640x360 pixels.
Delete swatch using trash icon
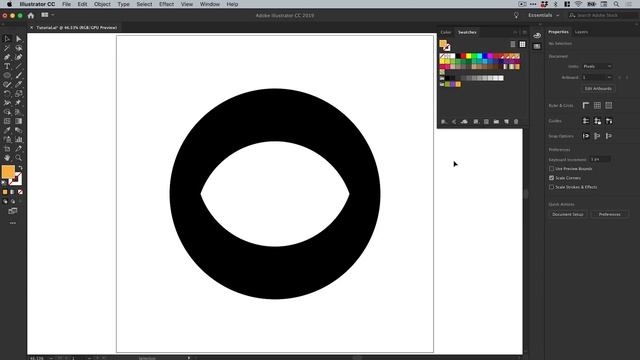coord(516,122)
